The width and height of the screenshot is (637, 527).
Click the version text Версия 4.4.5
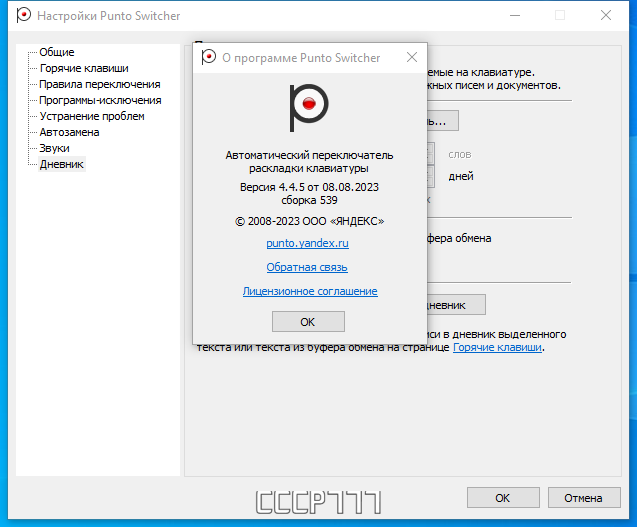coord(272,187)
